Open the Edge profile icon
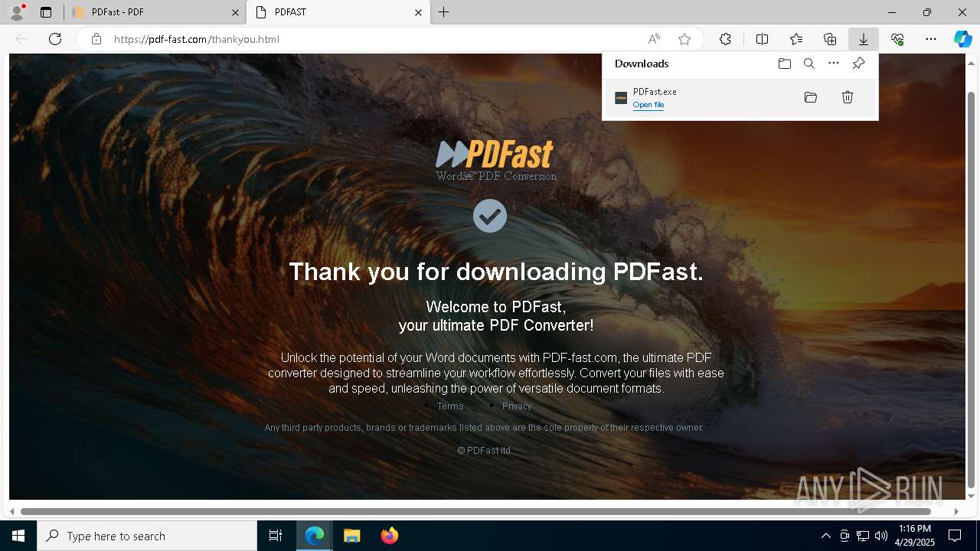This screenshot has height=551, width=980. click(x=17, y=12)
